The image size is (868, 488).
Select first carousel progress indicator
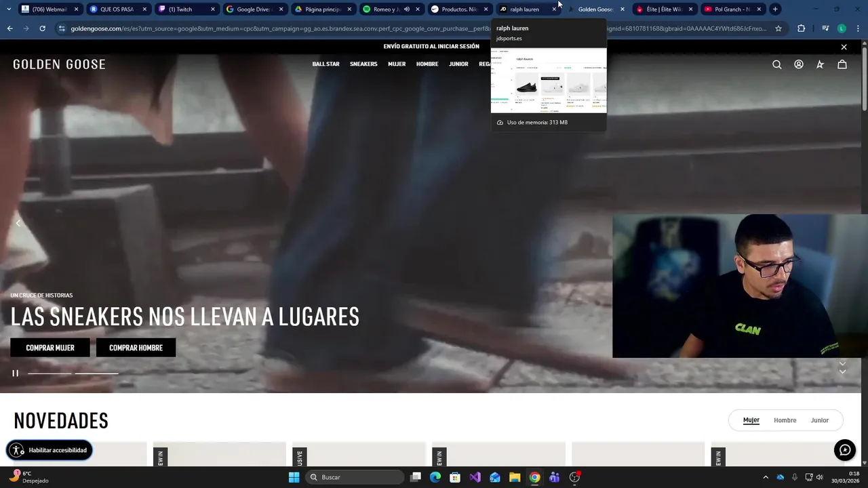pyautogui.click(x=50, y=373)
